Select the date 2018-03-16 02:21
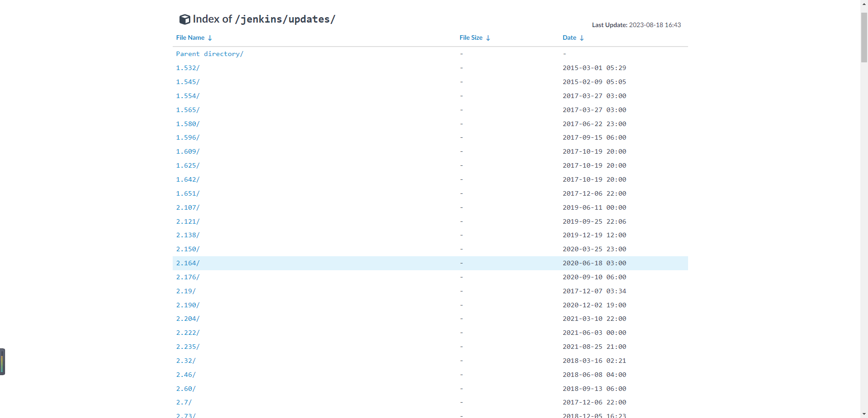The image size is (868, 418). 594,361
